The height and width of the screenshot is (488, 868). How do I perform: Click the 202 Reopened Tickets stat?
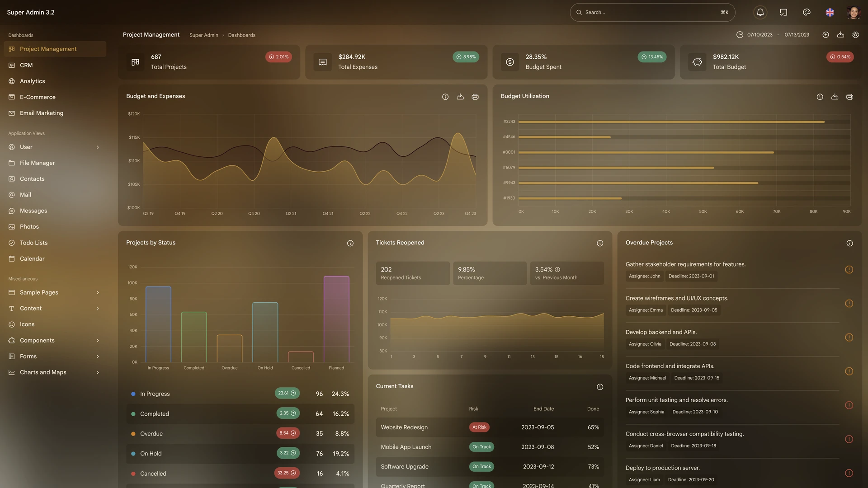tap(412, 273)
